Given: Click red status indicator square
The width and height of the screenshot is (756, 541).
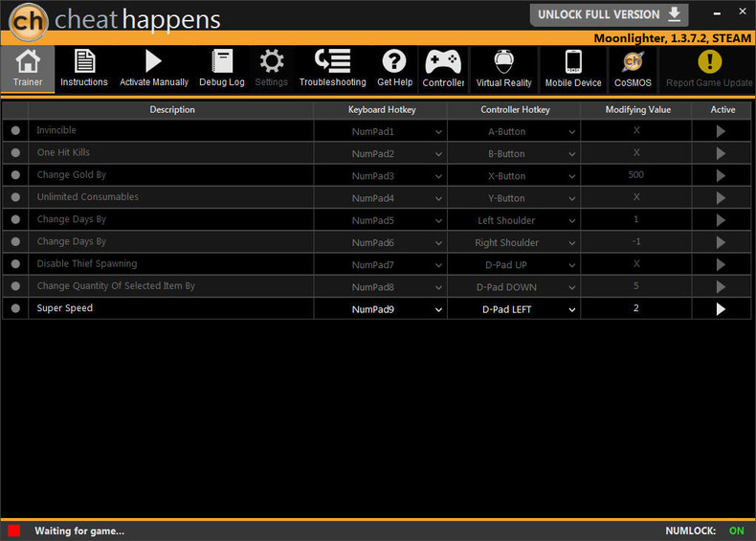Looking at the screenshot, I should coord(14,530).
